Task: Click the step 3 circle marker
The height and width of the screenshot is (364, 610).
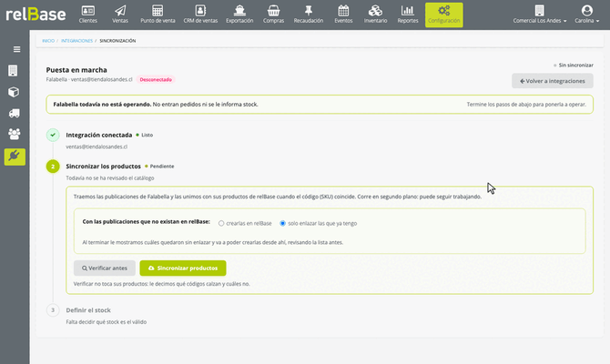Action: pos(53,310)
